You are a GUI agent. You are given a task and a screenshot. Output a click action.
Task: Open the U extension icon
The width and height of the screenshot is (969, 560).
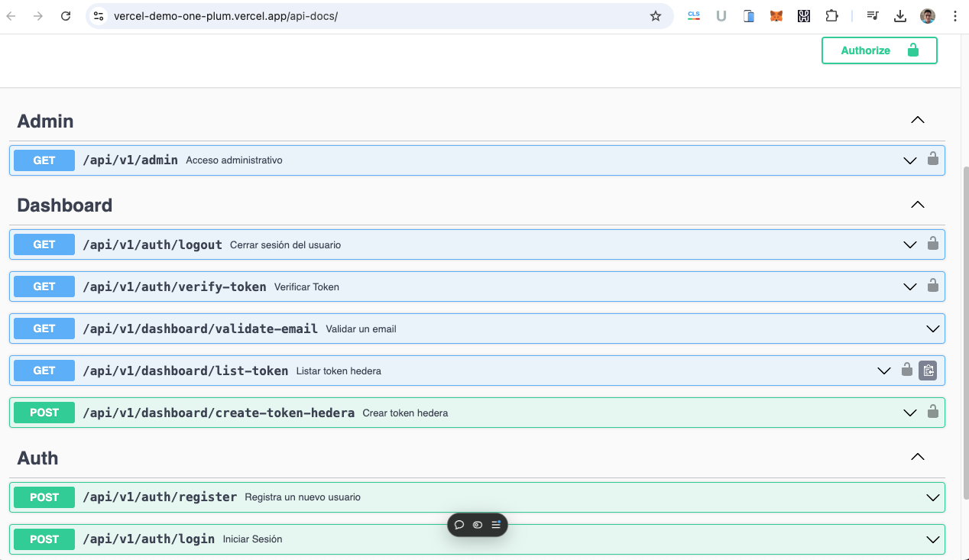click(x=721, y=16)
